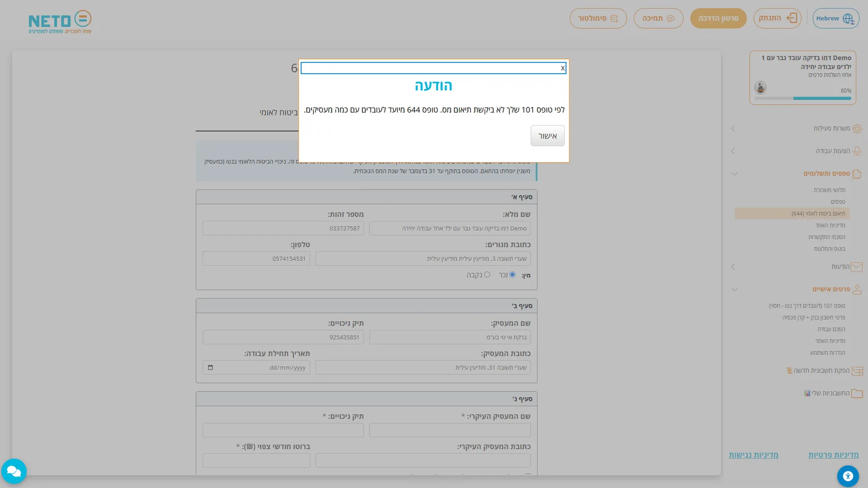The image size is (868, 488).
Task: Click the support chat bubble icon
Action: 671,19
